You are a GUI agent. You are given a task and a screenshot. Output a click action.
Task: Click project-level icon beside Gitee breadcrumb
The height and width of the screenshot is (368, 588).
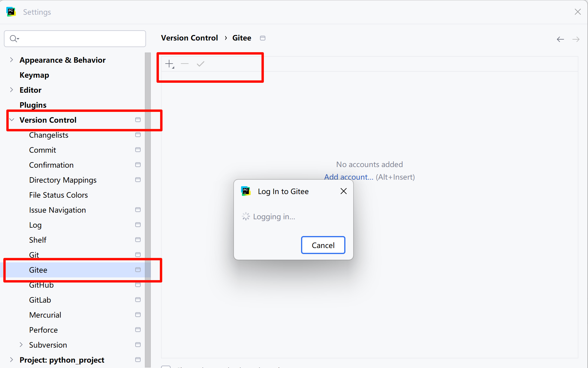[x=263, y=38]
